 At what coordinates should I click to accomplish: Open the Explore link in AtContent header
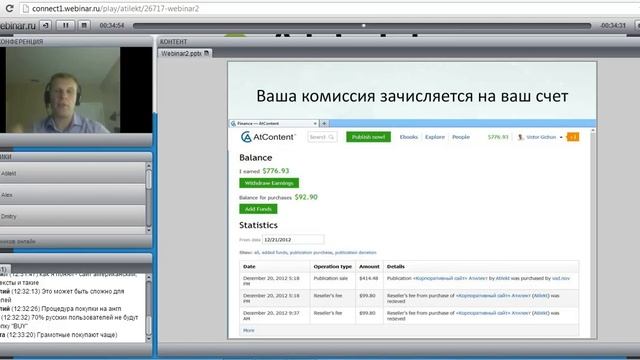tap(435, 137)
